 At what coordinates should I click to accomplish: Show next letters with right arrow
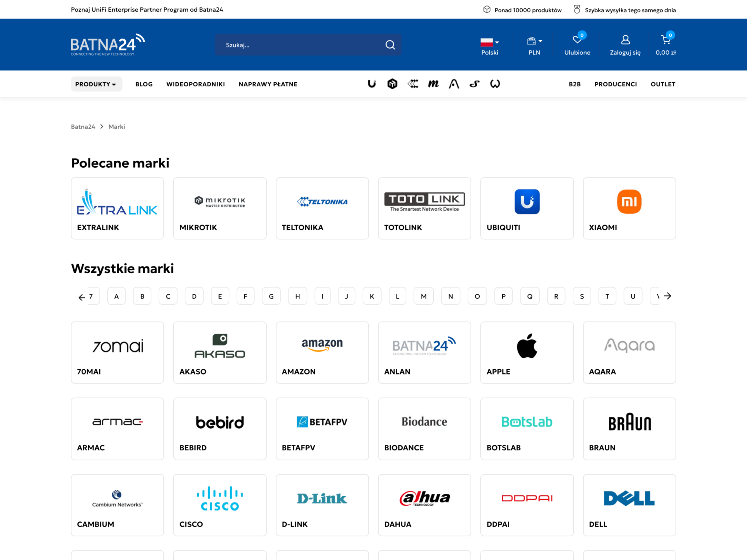[x=667, y=296]
